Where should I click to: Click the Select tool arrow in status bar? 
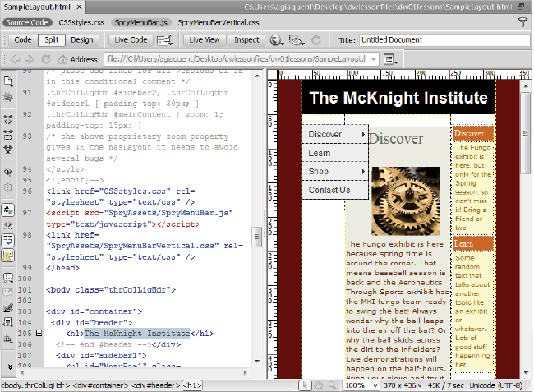[x=306, y=385]
